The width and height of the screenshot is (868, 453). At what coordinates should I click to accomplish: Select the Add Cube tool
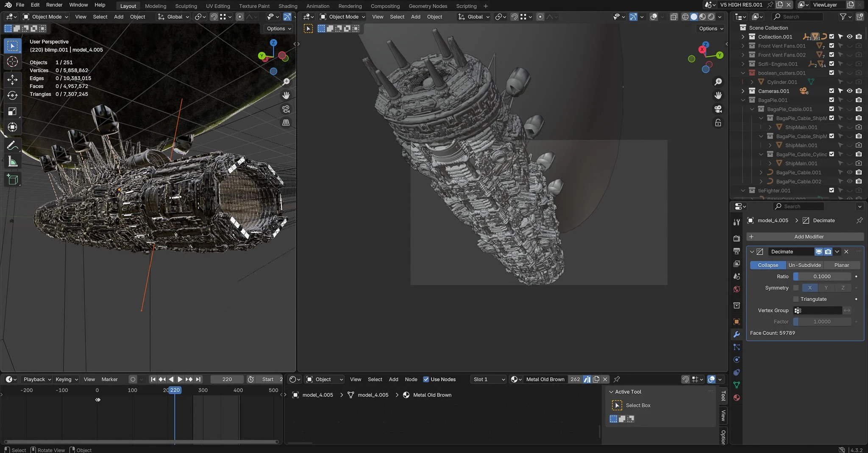click(x=12, y=179)
